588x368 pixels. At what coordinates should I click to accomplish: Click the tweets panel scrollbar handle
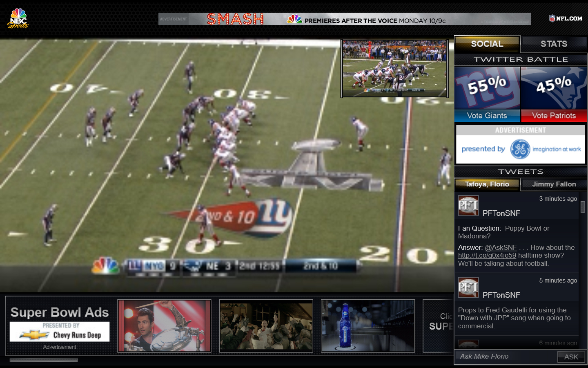pos(583,207)
